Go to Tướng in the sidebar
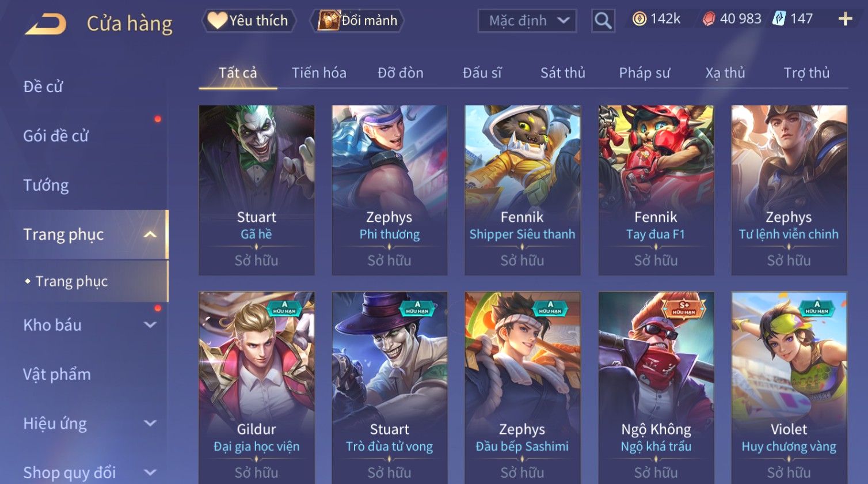This screenshot has width=868, height=484. (x=46, y=186)
